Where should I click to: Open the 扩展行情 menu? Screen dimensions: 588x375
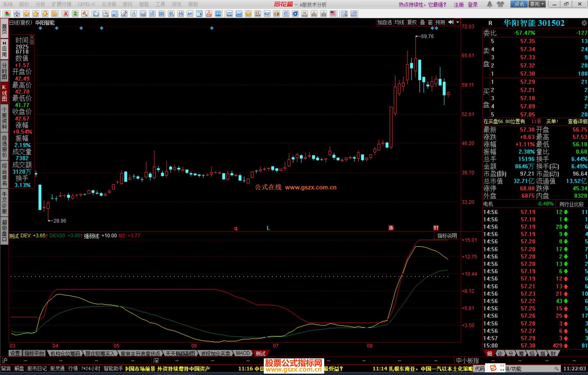pyautogui.click(x=61, y=4)
